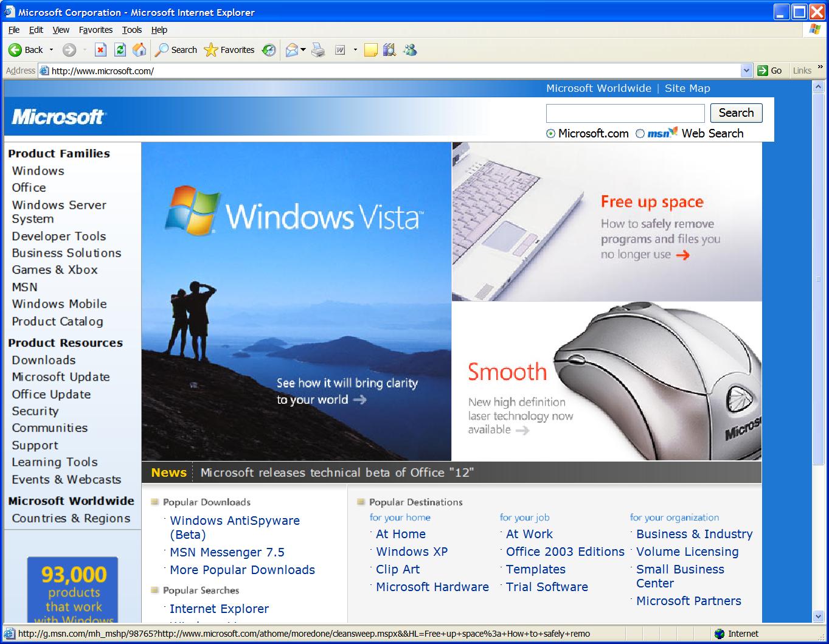The image size is (829, 644).
Task: Click the yellow note Discuss icon
Action: (x=371, y=50)
